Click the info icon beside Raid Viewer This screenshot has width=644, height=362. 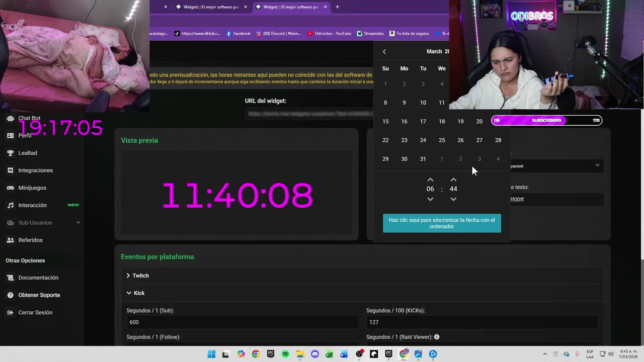point(437,337)
